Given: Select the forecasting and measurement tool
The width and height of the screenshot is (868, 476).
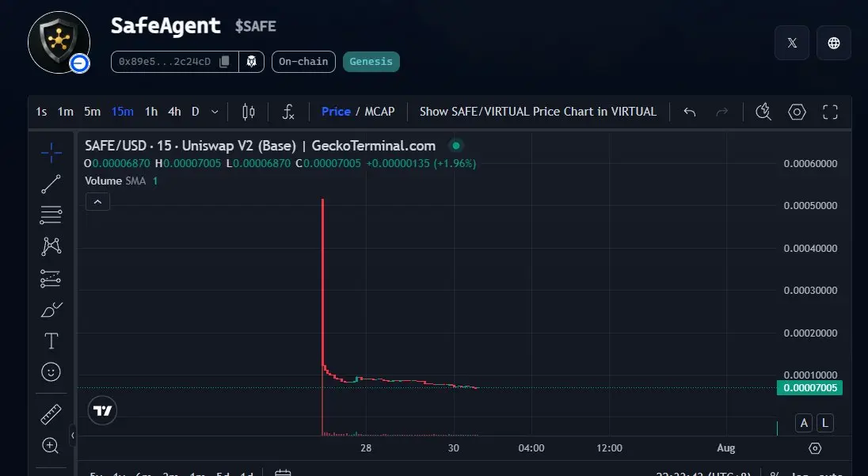Looking at the screenshot, I should [x=51, y=279].
